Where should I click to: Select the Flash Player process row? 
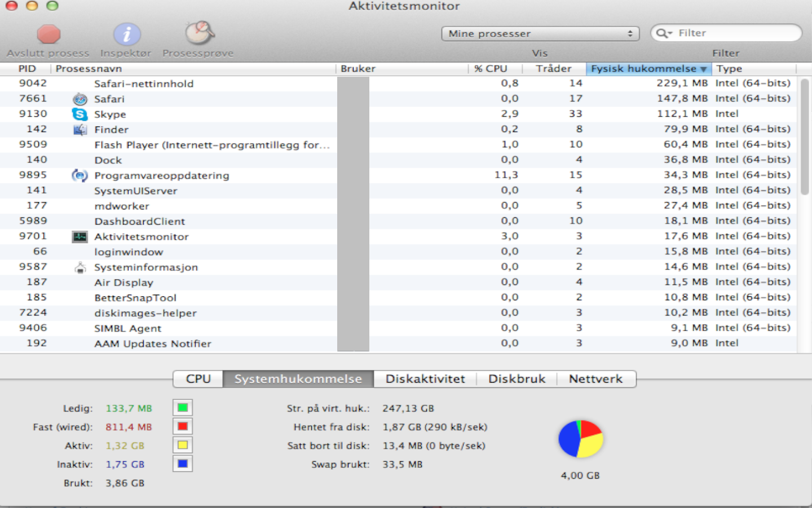pyautogui.click(x=398, y=144)
